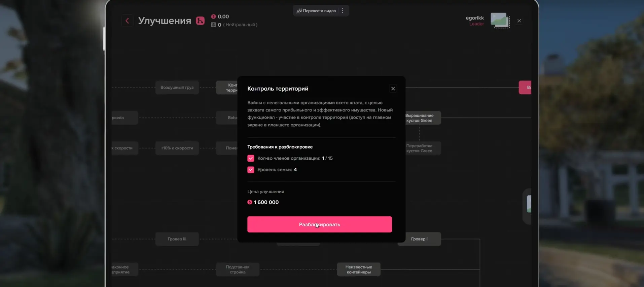Click the (Нейтральный) status text
Screen dimensions: 644x287
[240, 25]
